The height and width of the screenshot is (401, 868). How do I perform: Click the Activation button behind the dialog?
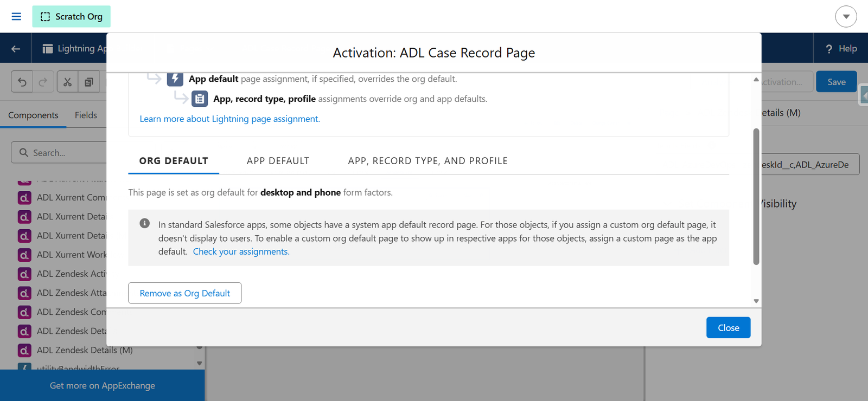pyautogui.click(x=787, y=82)
